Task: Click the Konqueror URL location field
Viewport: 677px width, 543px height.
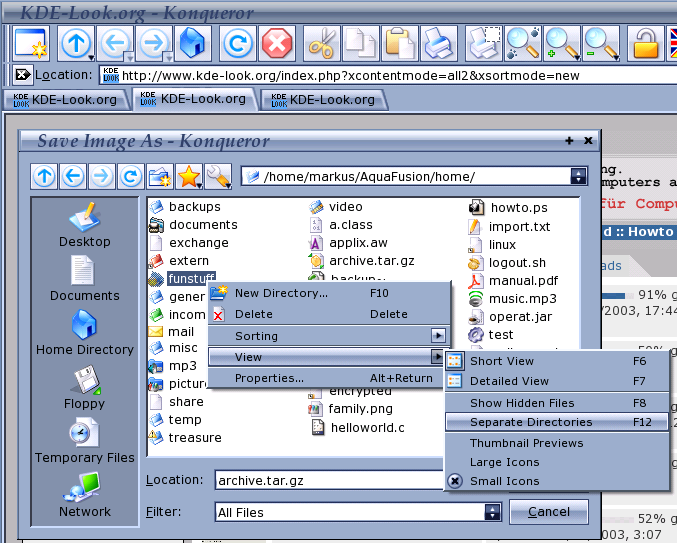Action: point(388,76)
